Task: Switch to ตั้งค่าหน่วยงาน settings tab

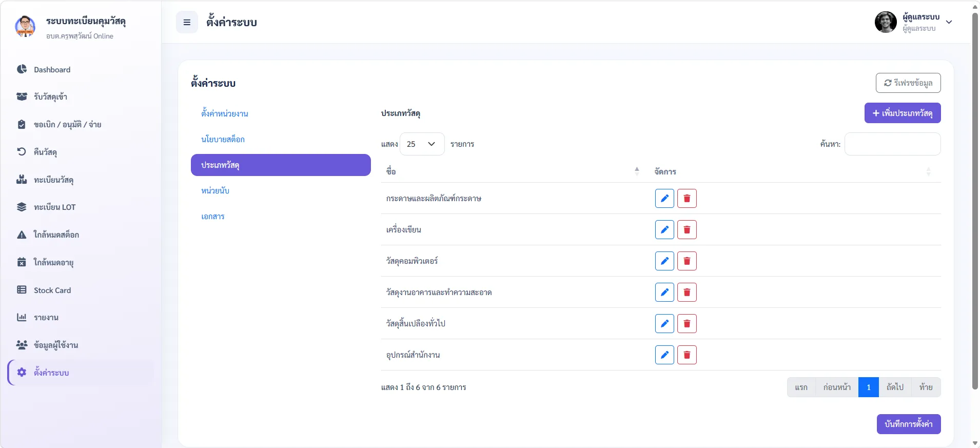Action: click(281, 113)
